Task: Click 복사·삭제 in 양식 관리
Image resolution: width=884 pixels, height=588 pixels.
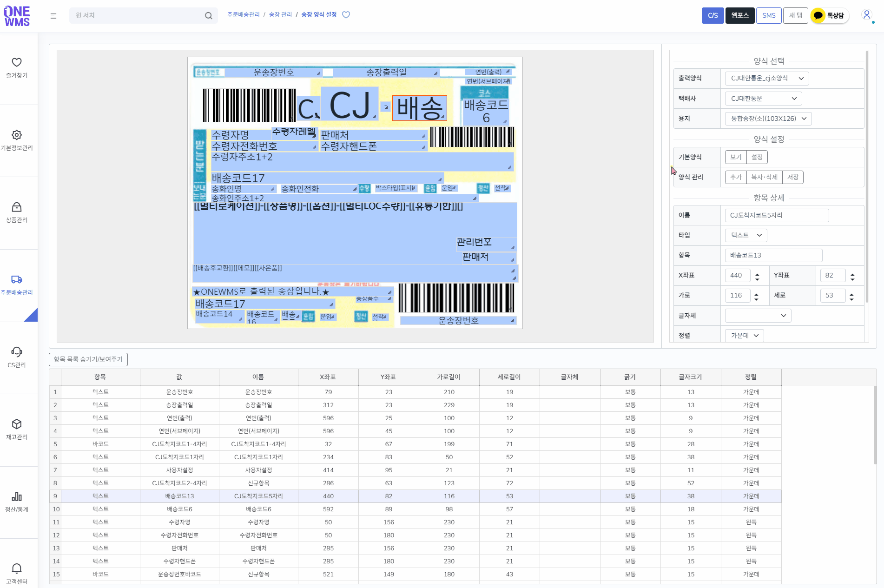Action: [764, 177]
